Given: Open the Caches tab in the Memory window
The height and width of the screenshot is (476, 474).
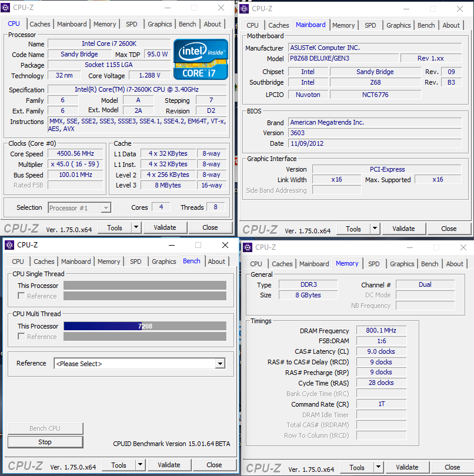Looking at the screenshot, I should click(282, 264).
